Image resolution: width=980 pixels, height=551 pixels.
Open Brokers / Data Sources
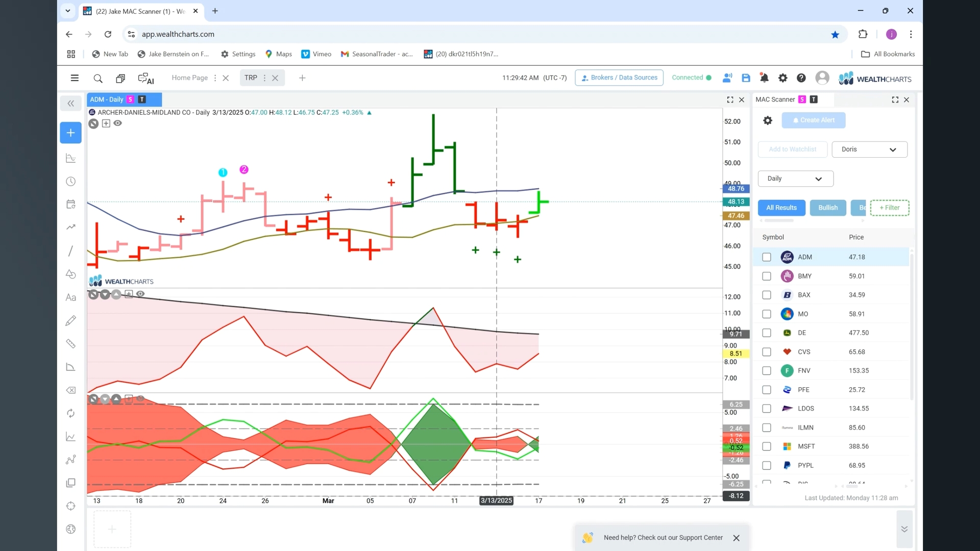tap(619, 78)
